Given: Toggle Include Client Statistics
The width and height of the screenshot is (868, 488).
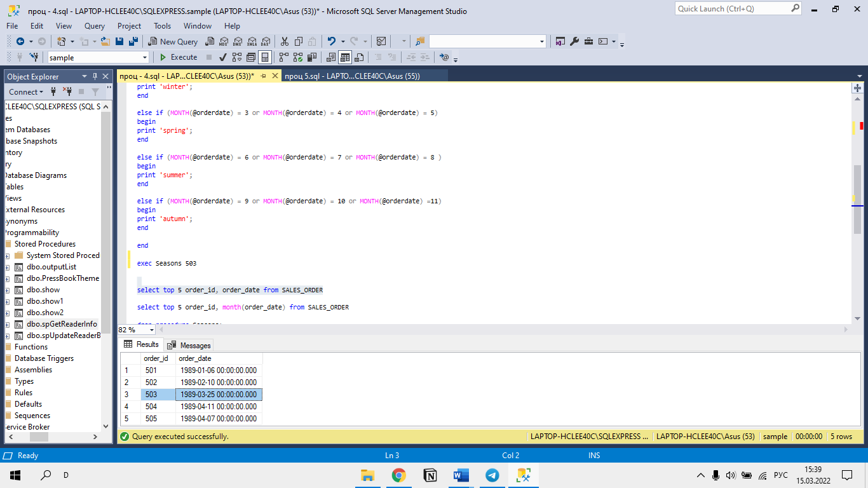Looking at the screenshot, I should (x=312, y=57).
